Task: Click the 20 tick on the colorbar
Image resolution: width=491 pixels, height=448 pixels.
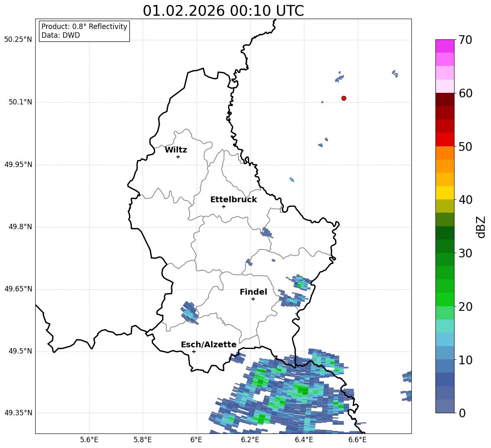Action: click(x=465, y=307)
